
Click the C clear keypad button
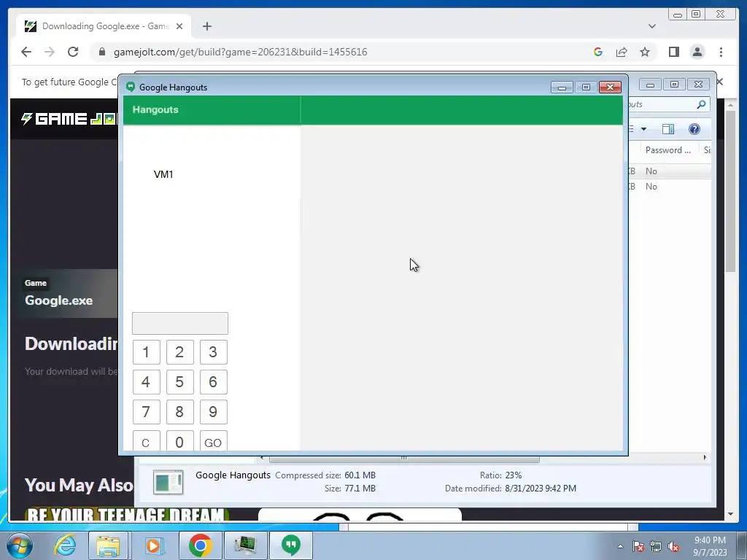[x=146, y=441]
